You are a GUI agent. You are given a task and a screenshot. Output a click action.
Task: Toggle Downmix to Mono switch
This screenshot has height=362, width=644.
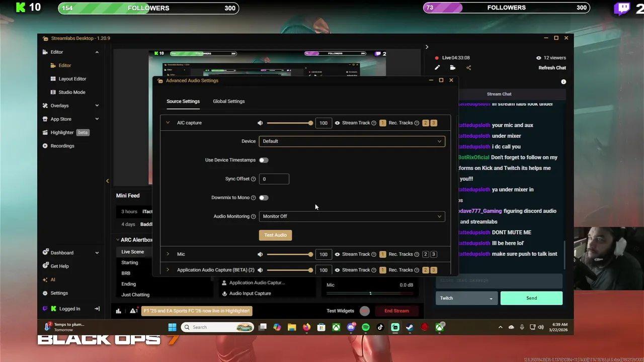[264, 198]
